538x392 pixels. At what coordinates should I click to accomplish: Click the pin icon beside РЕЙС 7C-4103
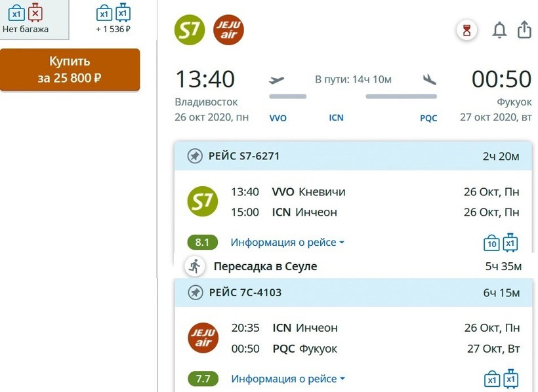point(195,292)
